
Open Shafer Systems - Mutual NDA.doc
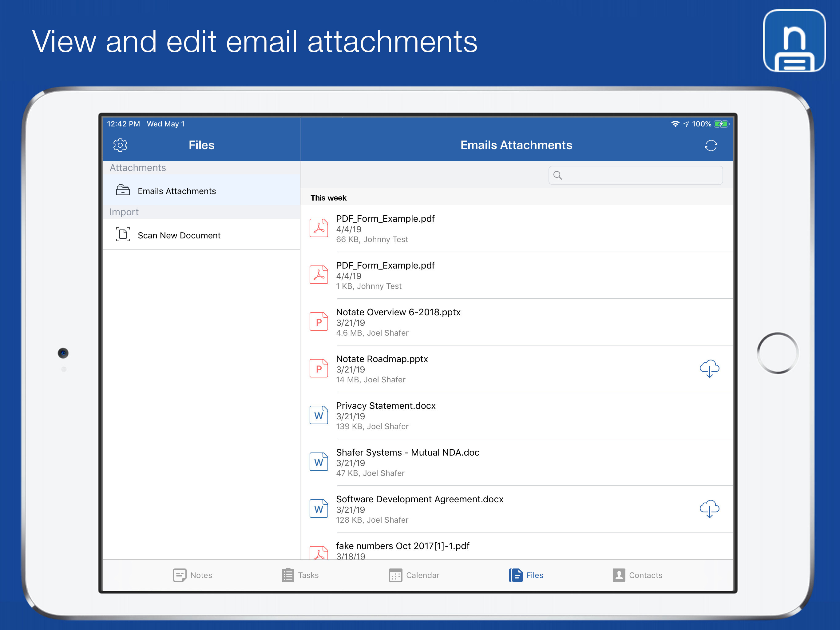(407, 462)
